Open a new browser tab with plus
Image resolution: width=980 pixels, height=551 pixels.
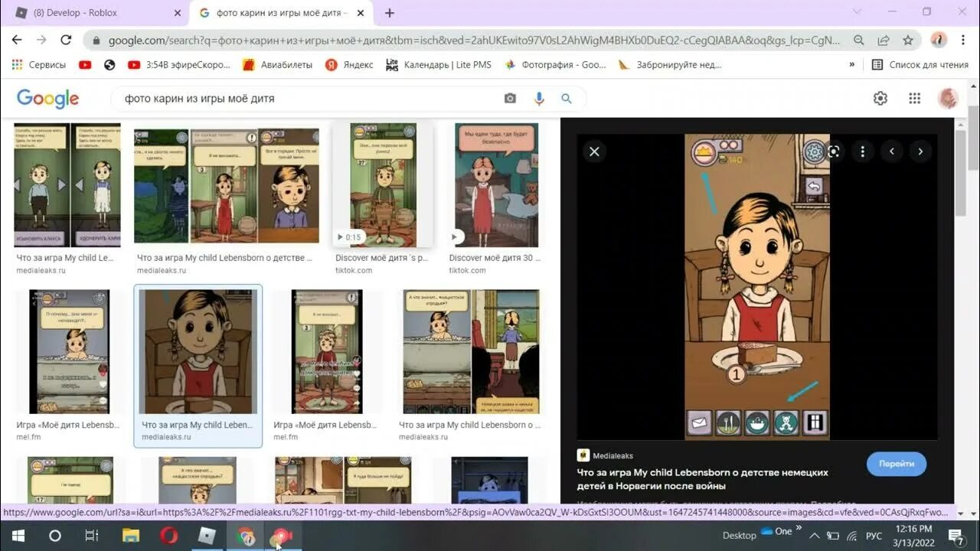click(389, 13)
